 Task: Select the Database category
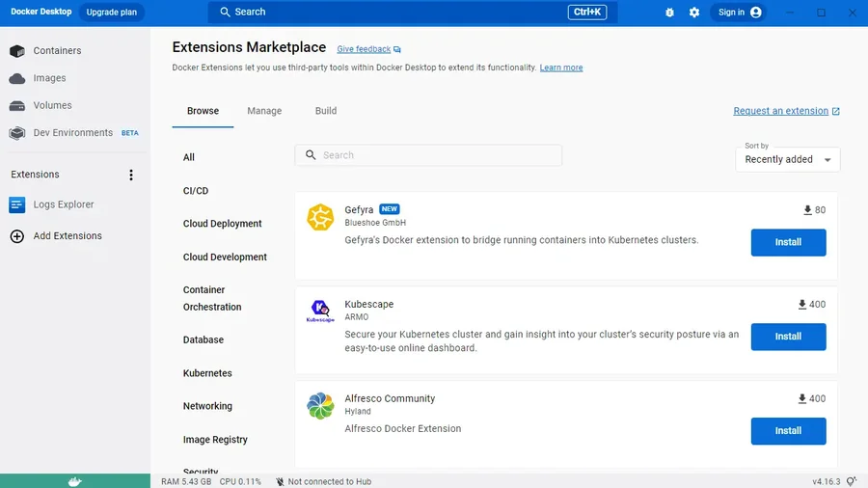(x=203, y=339)
